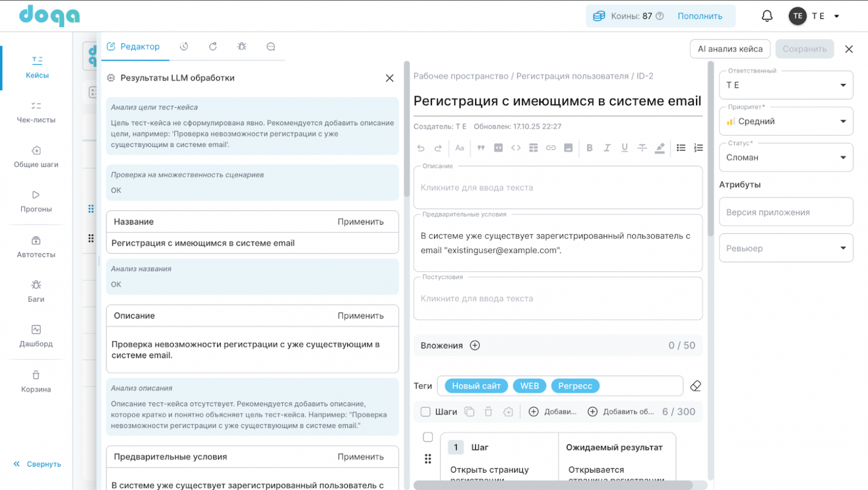Click the text highlight color icon
This screenshot has width=868, height=490.
point(660,148)
